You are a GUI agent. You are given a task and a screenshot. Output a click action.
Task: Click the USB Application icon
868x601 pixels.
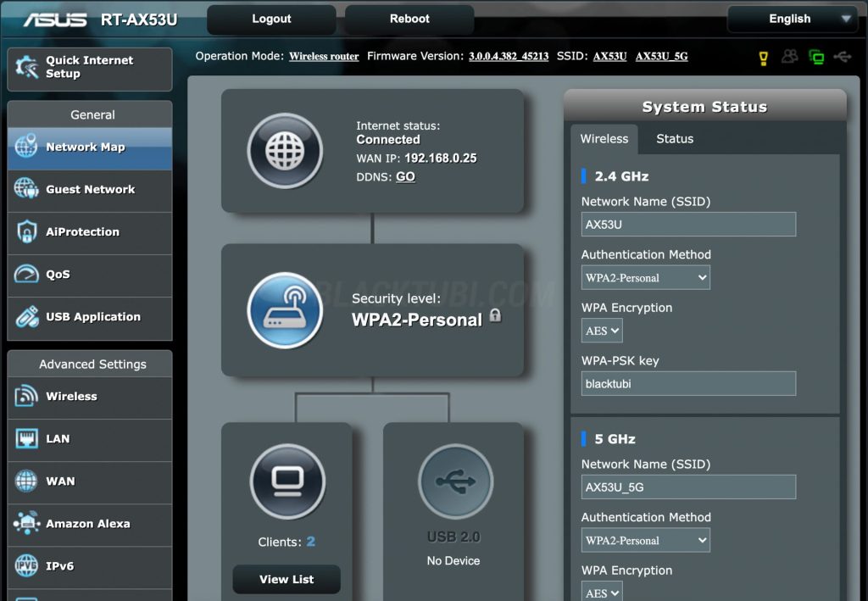[x=26, y=316]
